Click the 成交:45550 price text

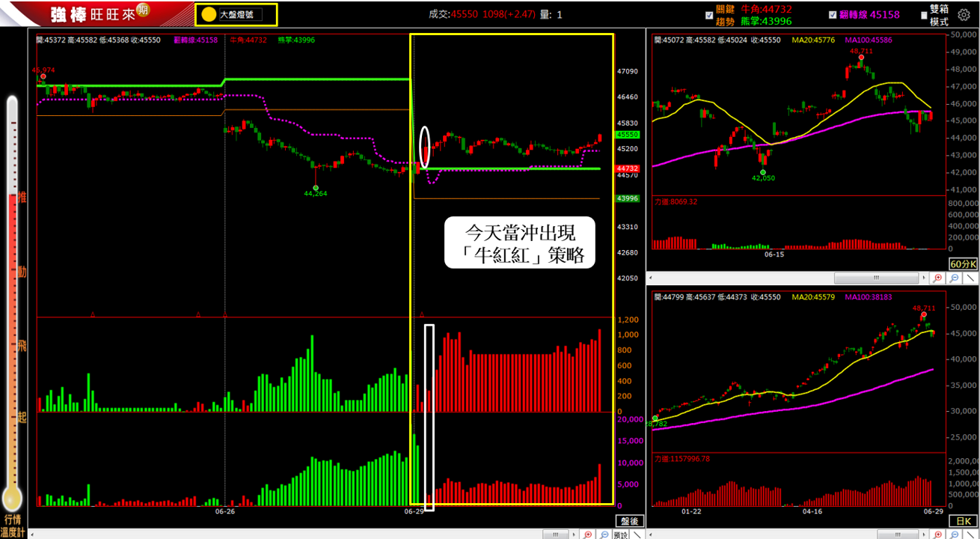[x=454, y=14]
